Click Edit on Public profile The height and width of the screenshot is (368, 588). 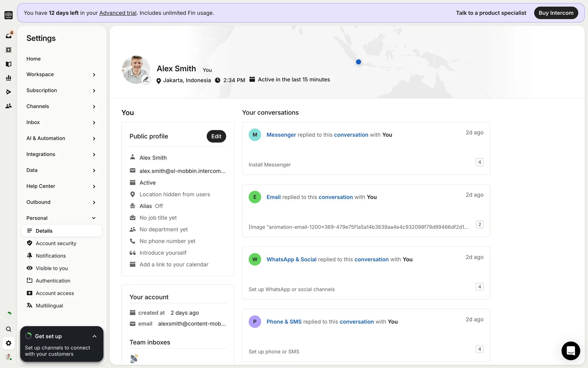point(216,136)
